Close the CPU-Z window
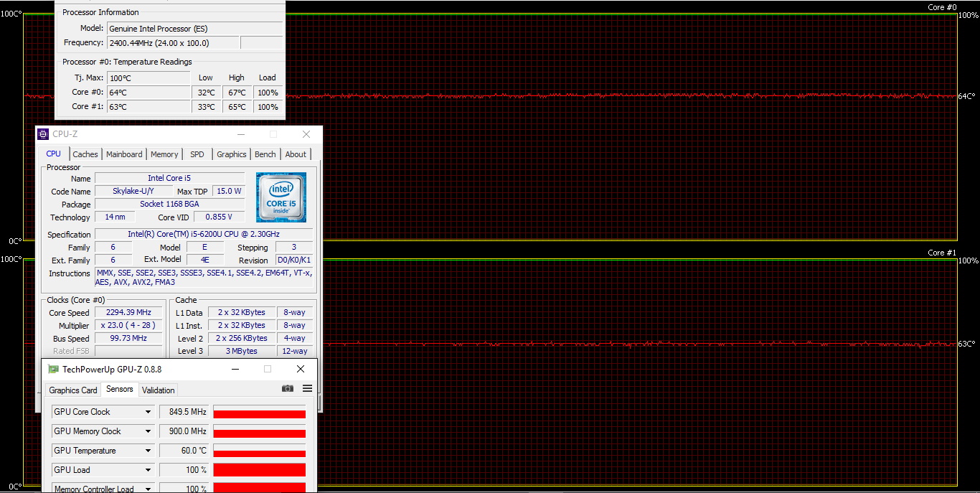Viewport: 980px width, 493px height. [306, 134]
